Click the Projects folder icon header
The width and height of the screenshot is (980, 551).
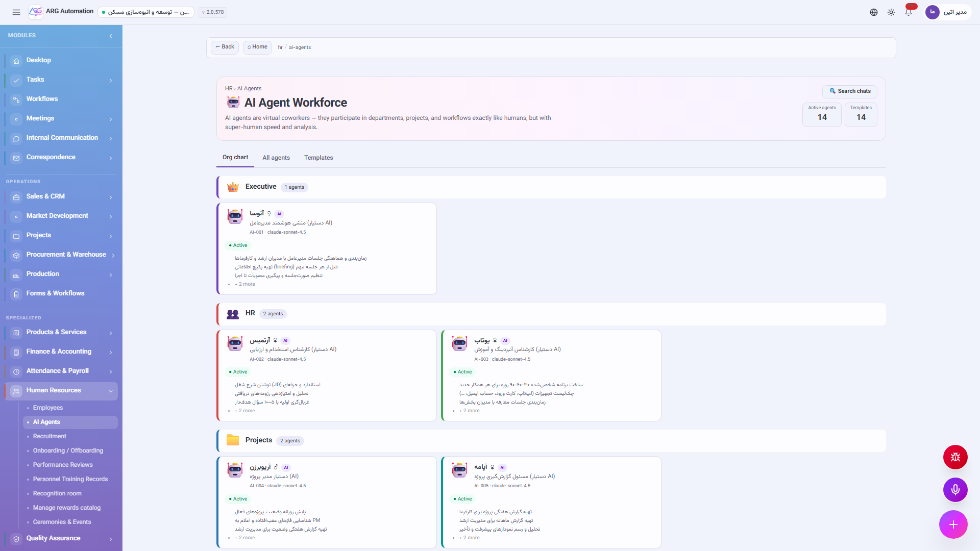[x=233, y=440]
